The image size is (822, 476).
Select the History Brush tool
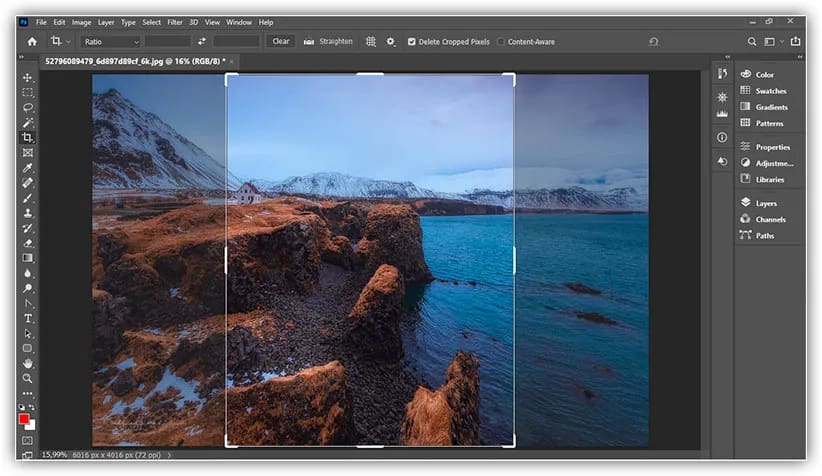point(28,228)
